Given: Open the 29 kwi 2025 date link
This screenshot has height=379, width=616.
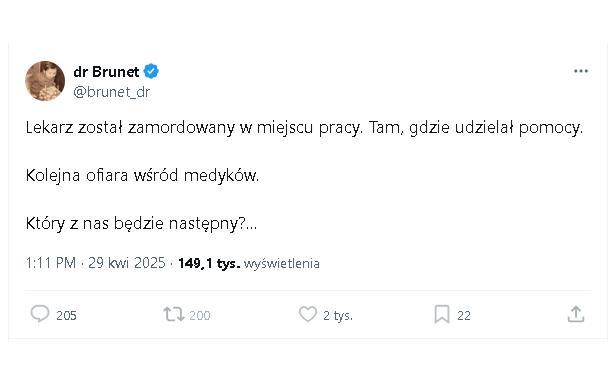Looking at the screenshot, I should (x=126, y=263).
